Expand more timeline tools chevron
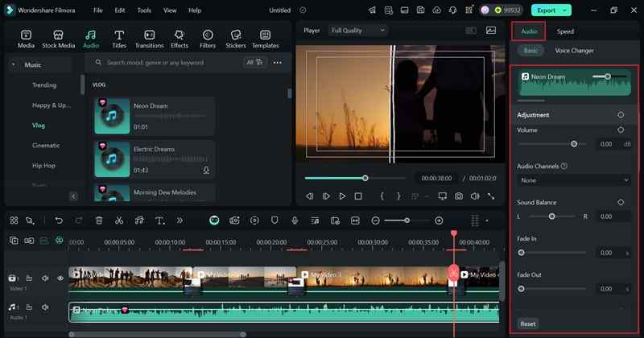Image resolution: width=644 pixels, height=338 pixels. pos(180,221)
